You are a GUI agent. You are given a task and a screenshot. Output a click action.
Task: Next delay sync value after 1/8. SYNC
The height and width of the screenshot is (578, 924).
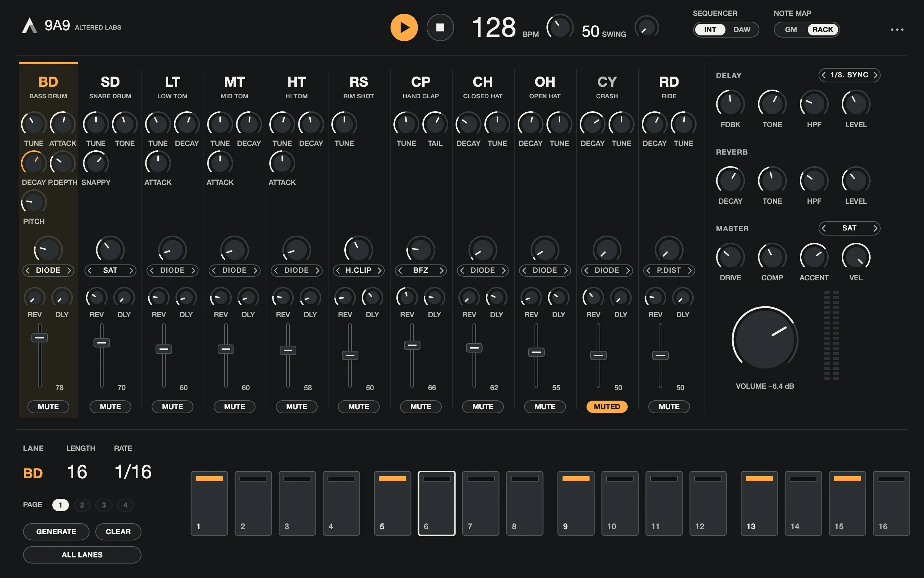875,75
